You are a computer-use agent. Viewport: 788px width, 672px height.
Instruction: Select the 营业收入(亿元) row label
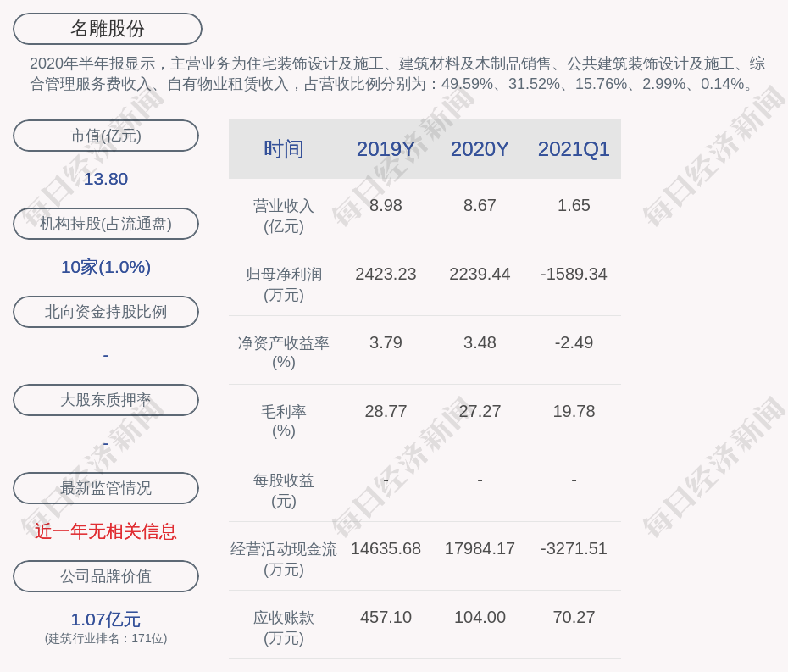tap(284, 215)
